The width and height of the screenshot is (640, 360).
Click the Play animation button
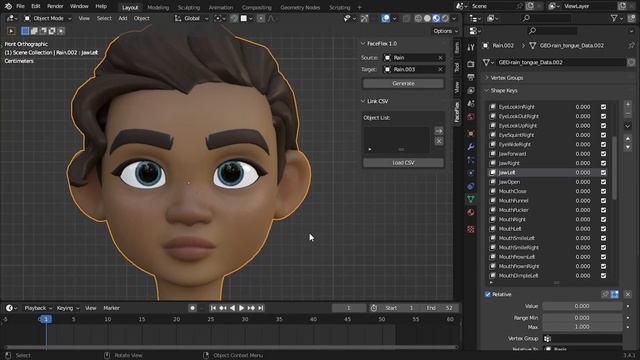[x=241, y=308]
